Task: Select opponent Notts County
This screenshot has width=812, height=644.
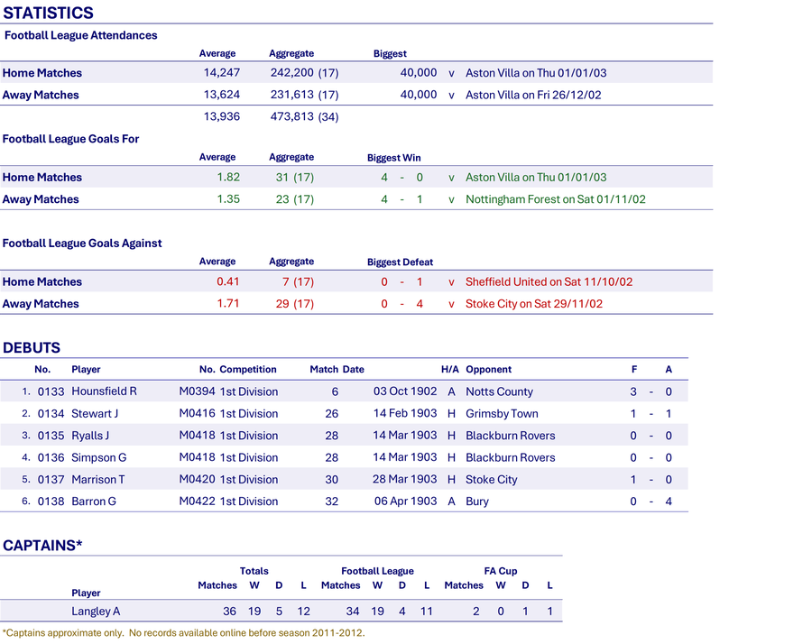Action: pyautogui.click(x=499, y=391)
